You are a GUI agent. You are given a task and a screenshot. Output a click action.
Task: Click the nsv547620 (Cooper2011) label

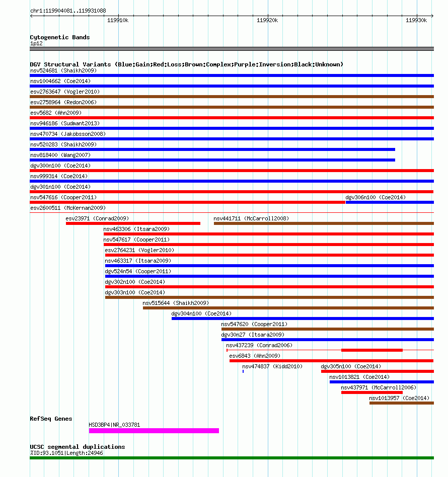tap(254, 324)
